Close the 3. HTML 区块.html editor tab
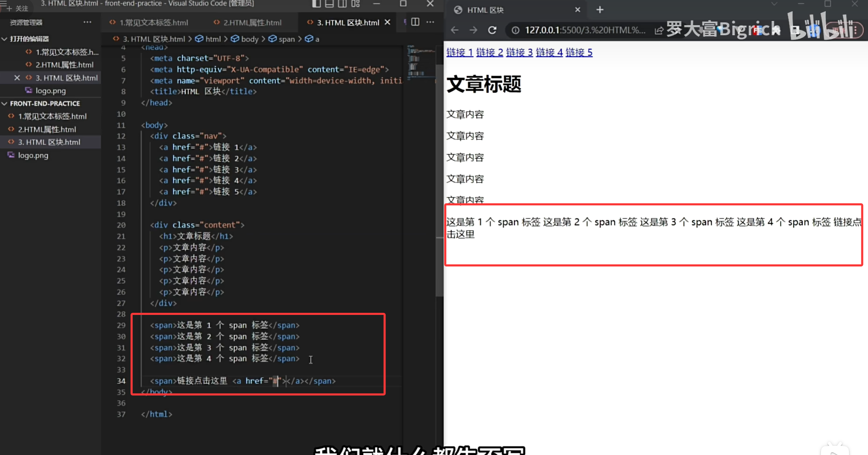 (387, 22)
